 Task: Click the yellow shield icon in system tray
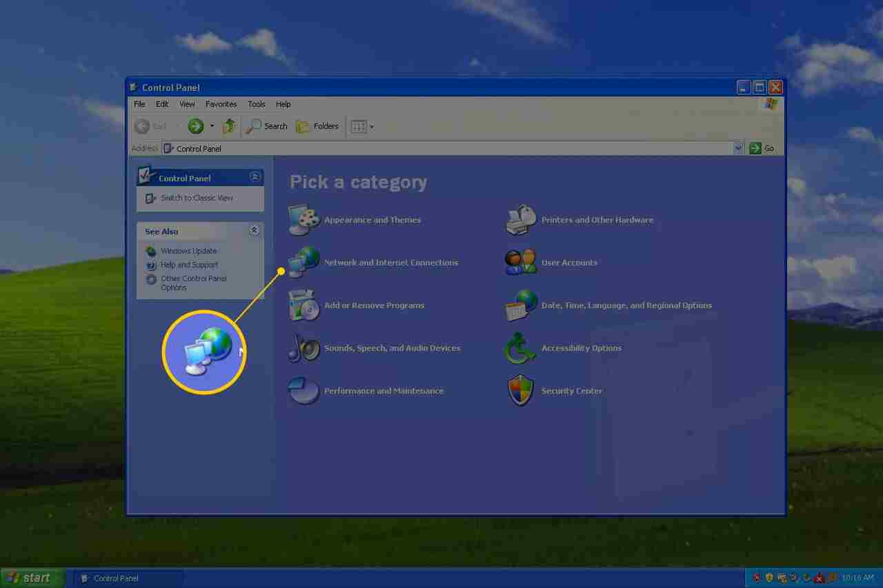(x=769, y=578)
